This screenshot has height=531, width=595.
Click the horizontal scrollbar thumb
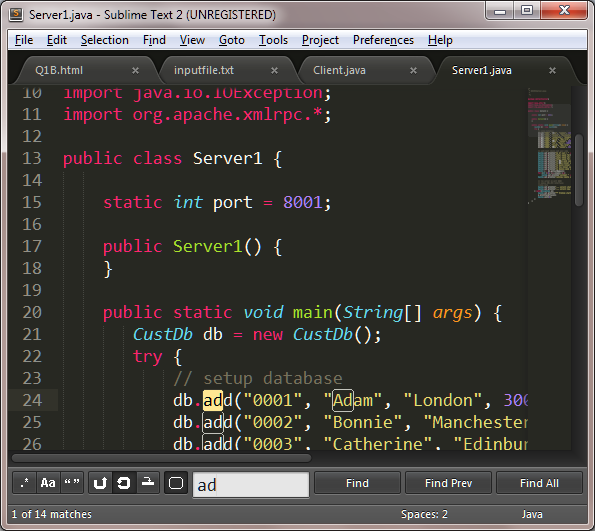point(162,458)
